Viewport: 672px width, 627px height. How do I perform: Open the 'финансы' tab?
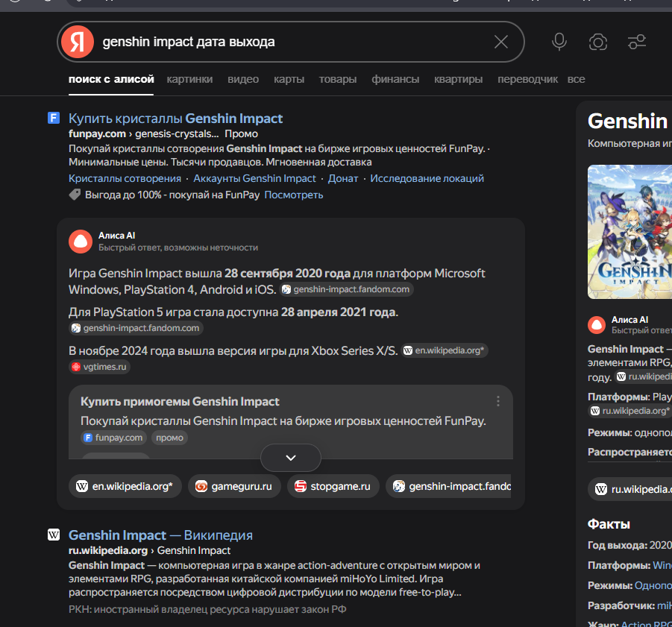[x=395, y=79]
